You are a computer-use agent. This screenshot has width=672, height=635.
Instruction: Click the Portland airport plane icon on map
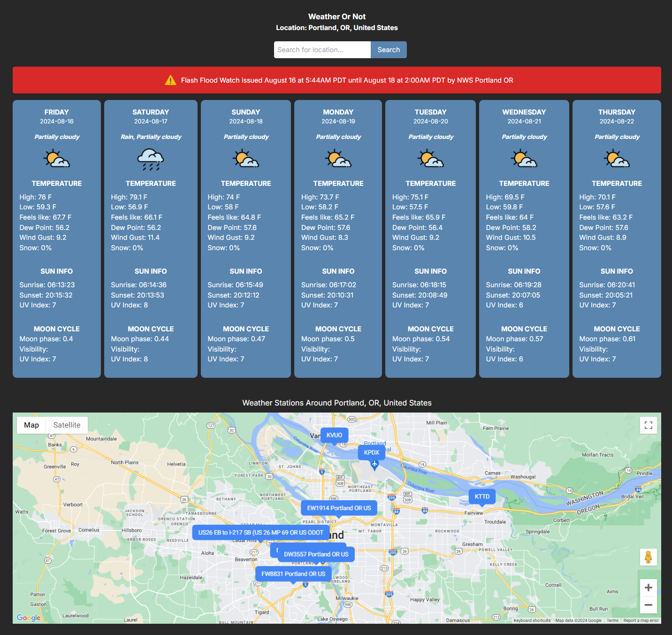pos(374,465)
